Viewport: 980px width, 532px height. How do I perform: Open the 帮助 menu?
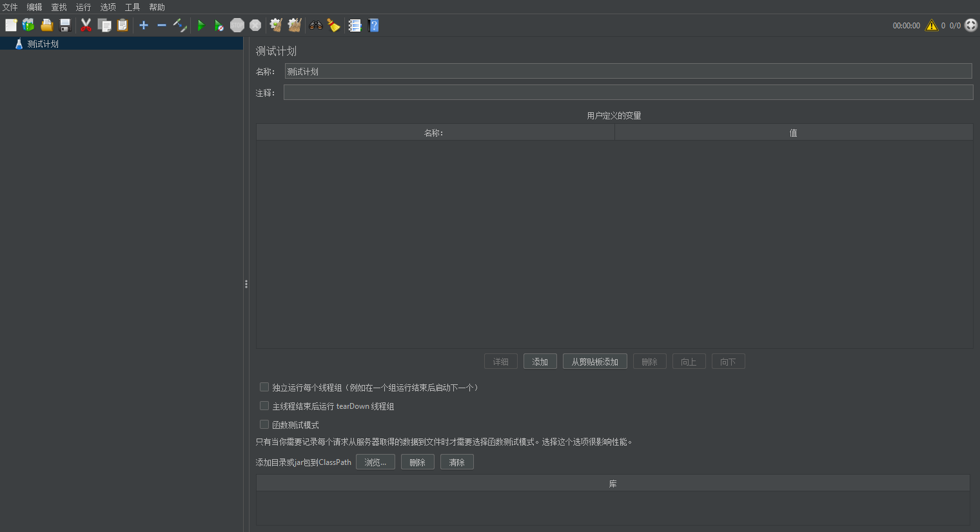157,7
